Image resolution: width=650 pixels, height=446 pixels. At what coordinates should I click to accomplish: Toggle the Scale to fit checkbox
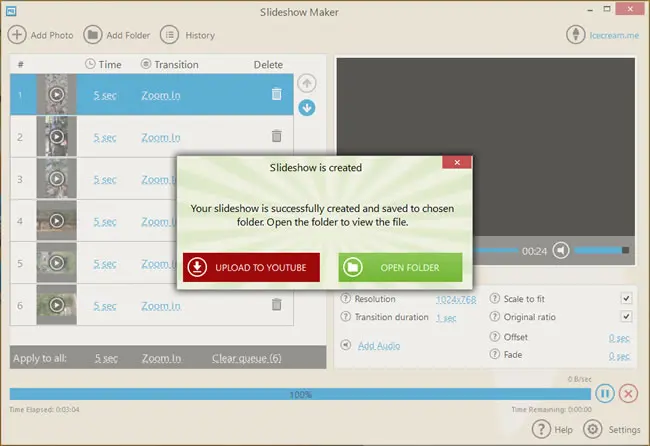626,298
